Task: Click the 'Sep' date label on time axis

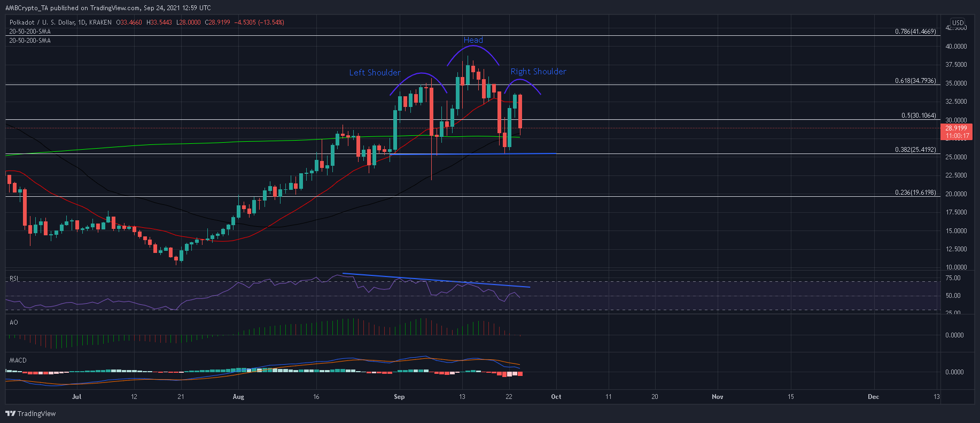Action: coord(399,397)
